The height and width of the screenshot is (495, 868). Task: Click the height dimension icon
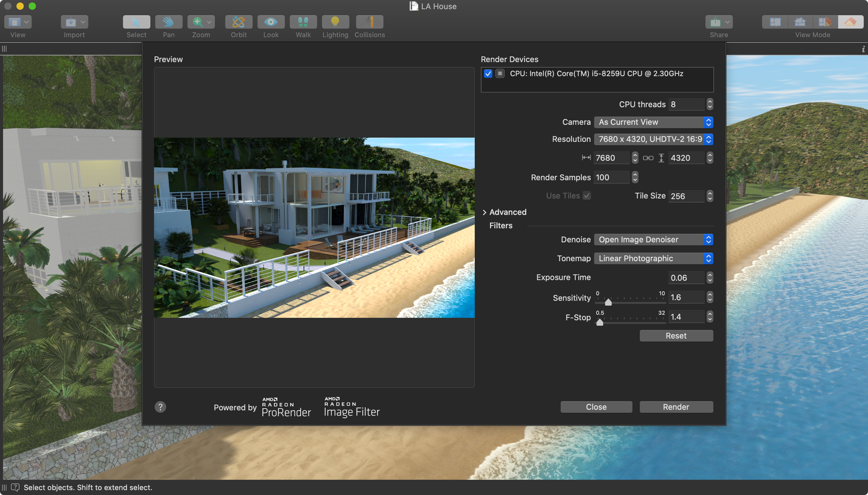[661, 158]
